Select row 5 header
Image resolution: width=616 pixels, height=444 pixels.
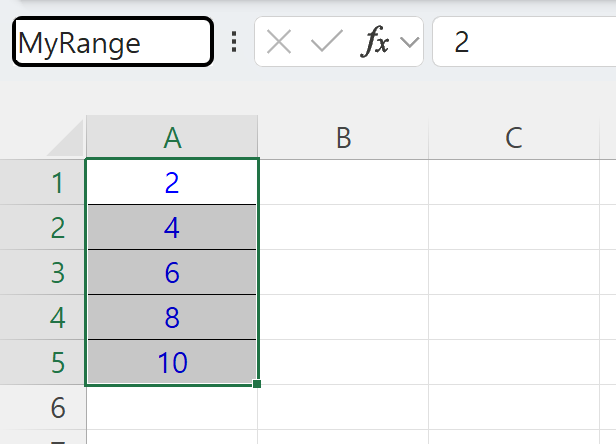(42, 362)
